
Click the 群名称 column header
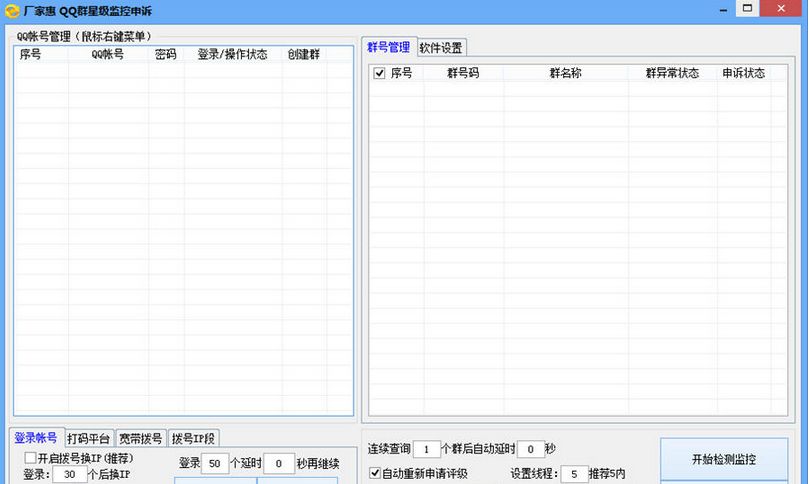click(566, 73)
